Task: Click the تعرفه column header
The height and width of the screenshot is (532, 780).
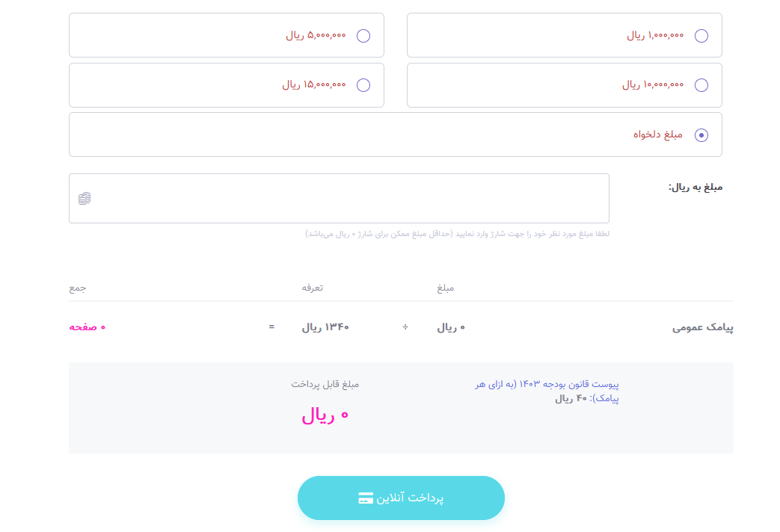Action: 313,288
